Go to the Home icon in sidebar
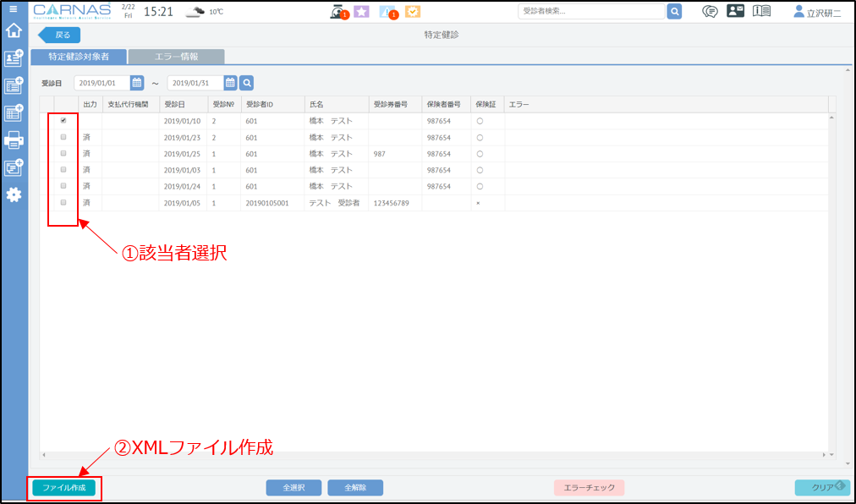Viewport: 856px width, 504px height. [x=14, y=31]
